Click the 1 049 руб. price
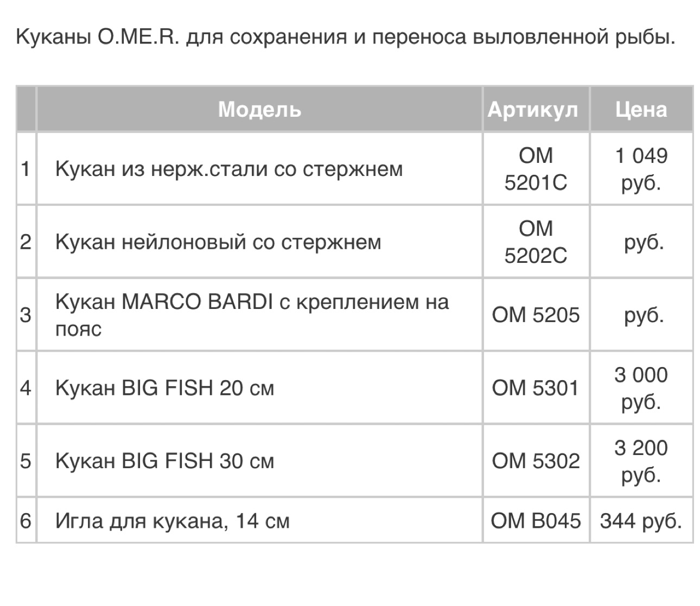The width and height of the screenshot is (700, 606). pos(641,169)
